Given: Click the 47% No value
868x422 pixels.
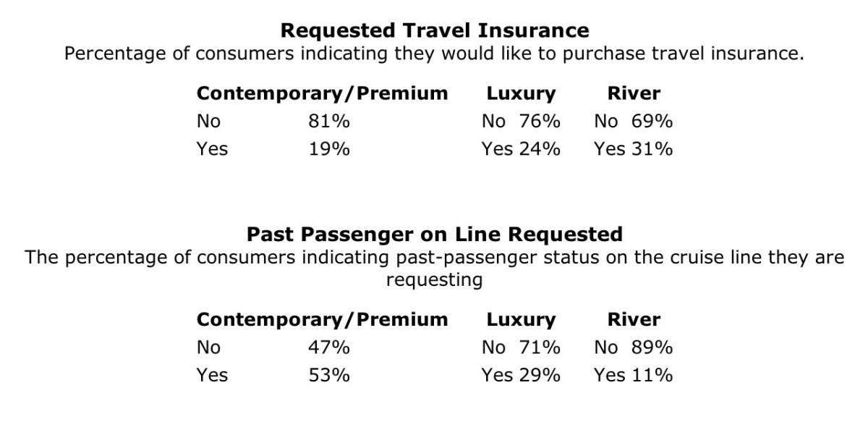Looking at the screenshot, I should [x=329, y=347].
